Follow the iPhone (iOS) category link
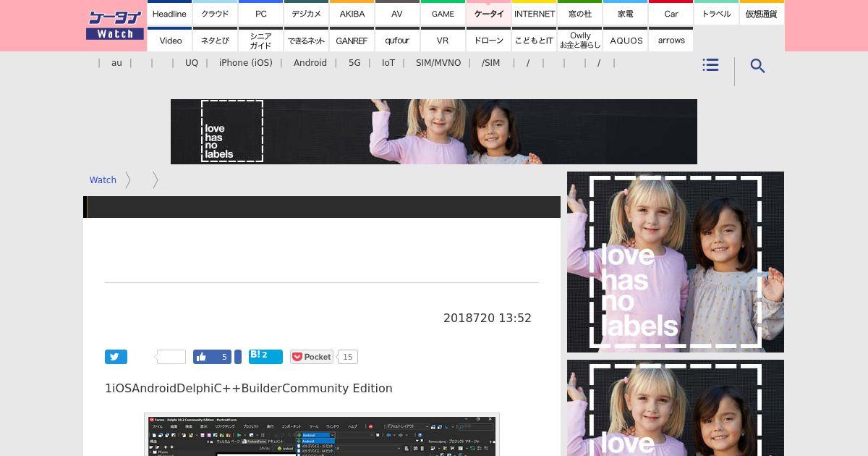 point(246,63)
